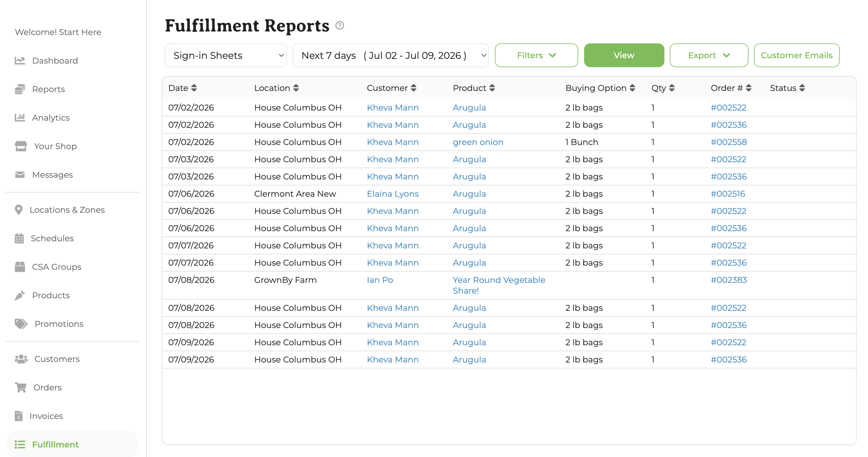Click the Locations & Zones pin icon

pos(18,210)
